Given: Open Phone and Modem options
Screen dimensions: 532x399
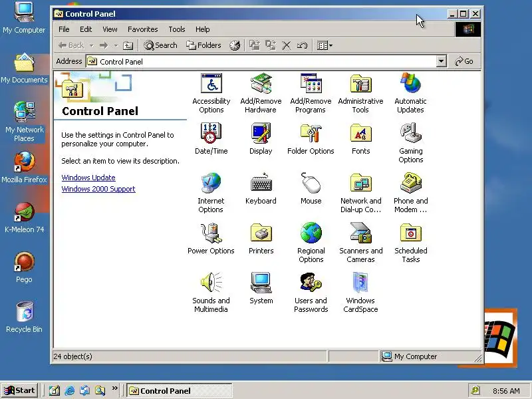Looking at the screenshot, I should coord(410,193).
